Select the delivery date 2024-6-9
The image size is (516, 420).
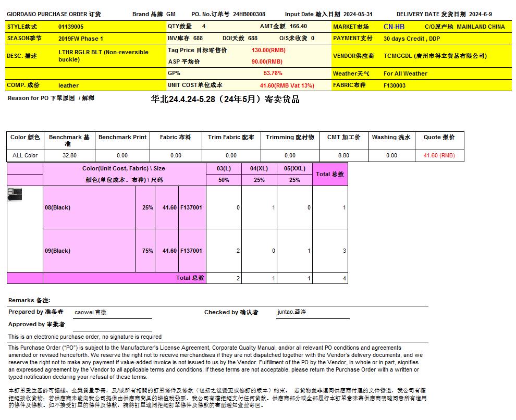coord(480,15)
